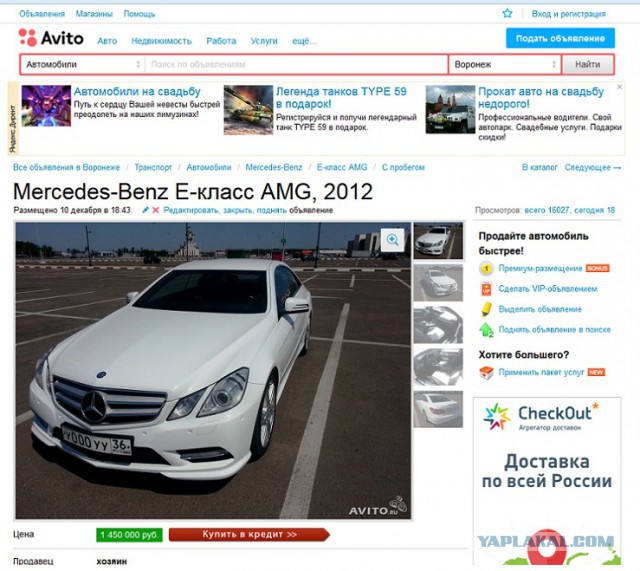Click the service package box icon

(x=486, y=372)
